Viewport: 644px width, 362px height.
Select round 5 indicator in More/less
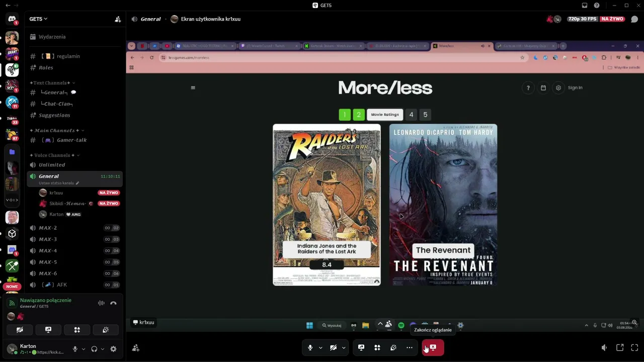coord(425,115)
